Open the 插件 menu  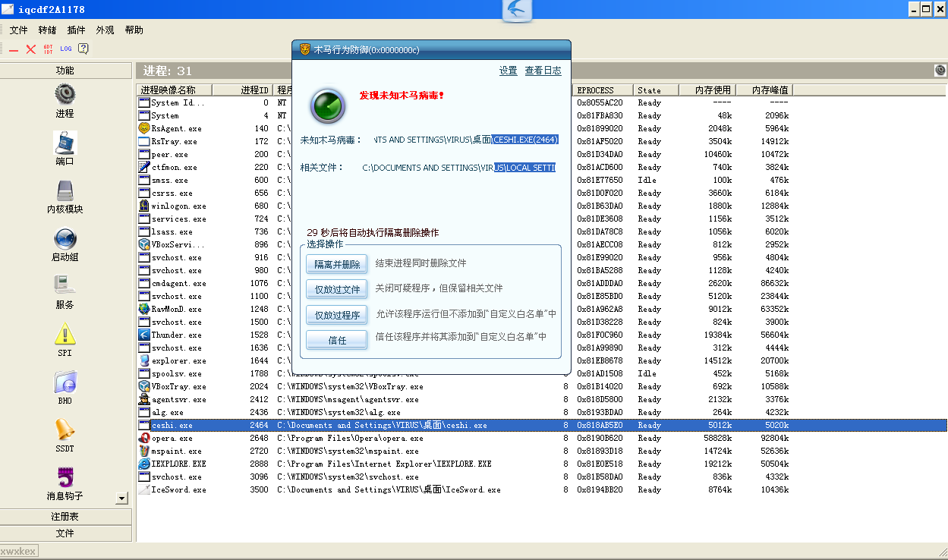[76, 30]
